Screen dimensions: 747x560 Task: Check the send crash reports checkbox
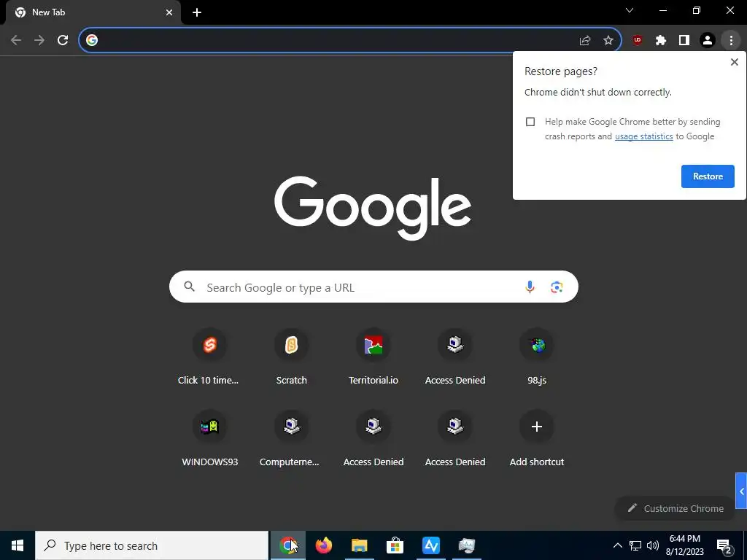530,122
